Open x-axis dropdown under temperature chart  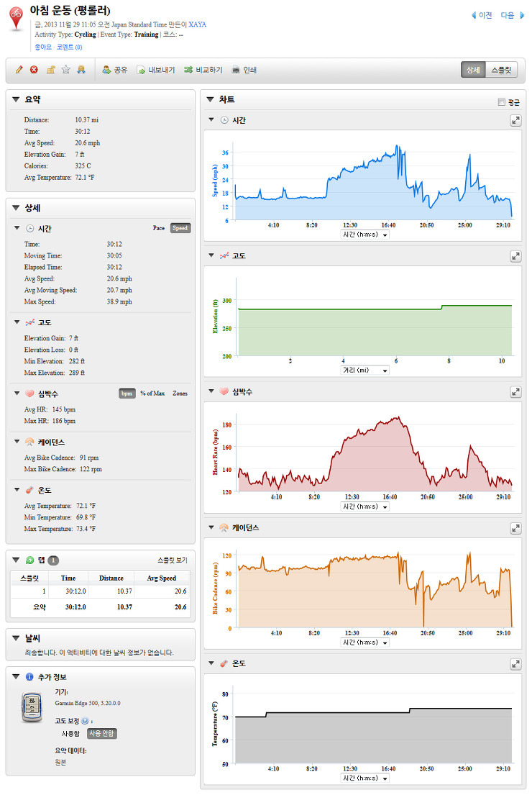tap(364, 778)
